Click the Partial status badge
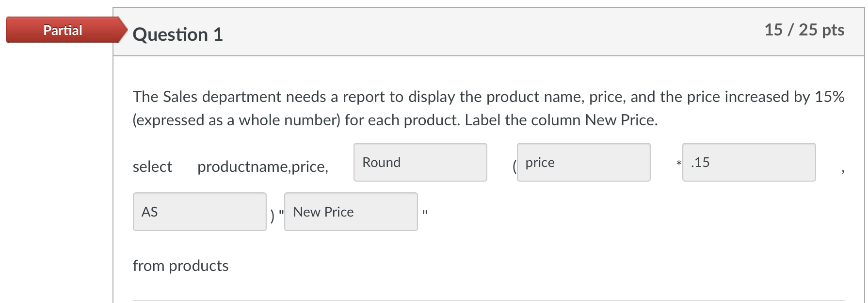The image size is (868, 303). pyautogui.click(x=62, y=30)
